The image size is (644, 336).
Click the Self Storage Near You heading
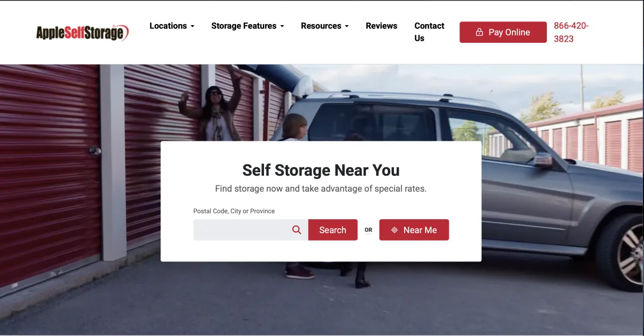pyautogui.click(x=321, y=170)
